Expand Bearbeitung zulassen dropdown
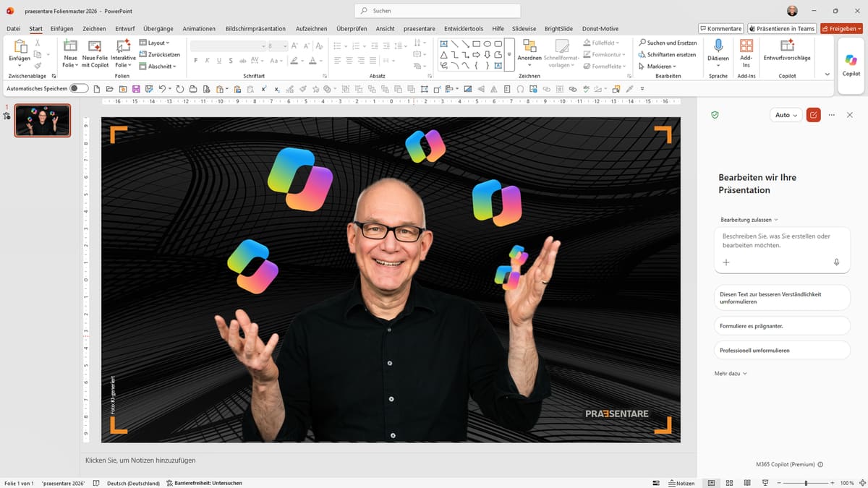The height and width of the screenshot is (488, 868). pos(749,220)
